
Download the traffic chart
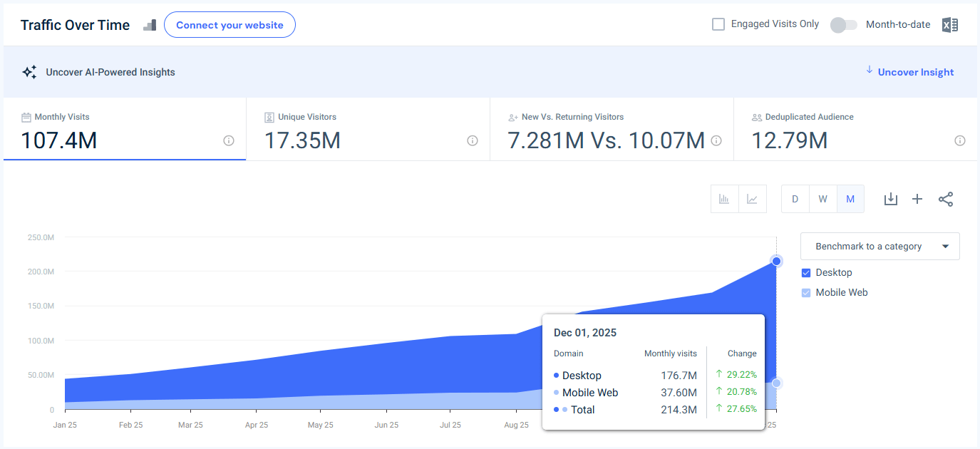click(x=890, y=199)
